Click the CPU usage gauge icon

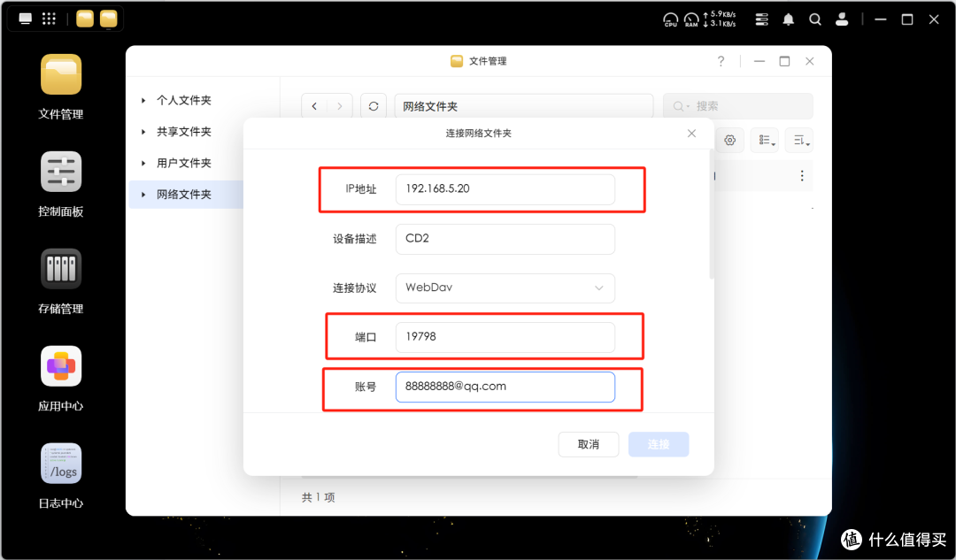pos(670,20)
